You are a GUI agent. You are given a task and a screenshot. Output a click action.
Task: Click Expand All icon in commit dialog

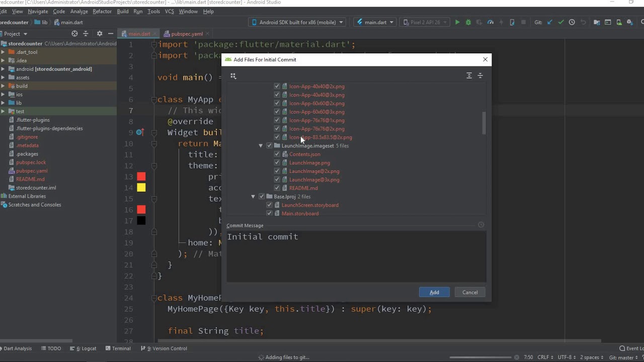click(x=469, y=75)
